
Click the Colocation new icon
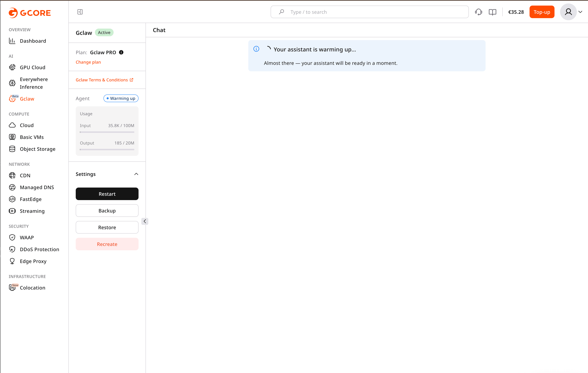click(x=12, y=288)
